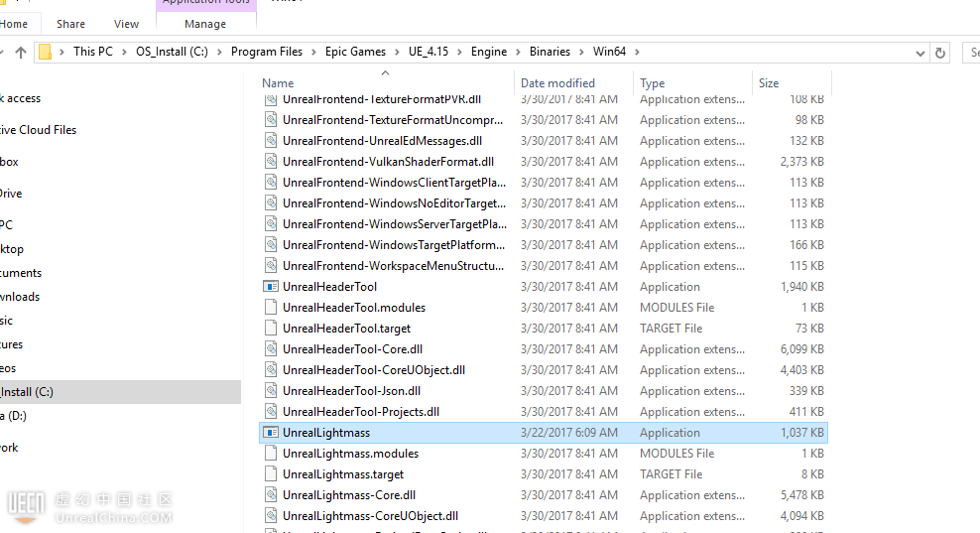Open the Home ribbon tab
This screenshot has height=533, width=980.
[14, 24]
